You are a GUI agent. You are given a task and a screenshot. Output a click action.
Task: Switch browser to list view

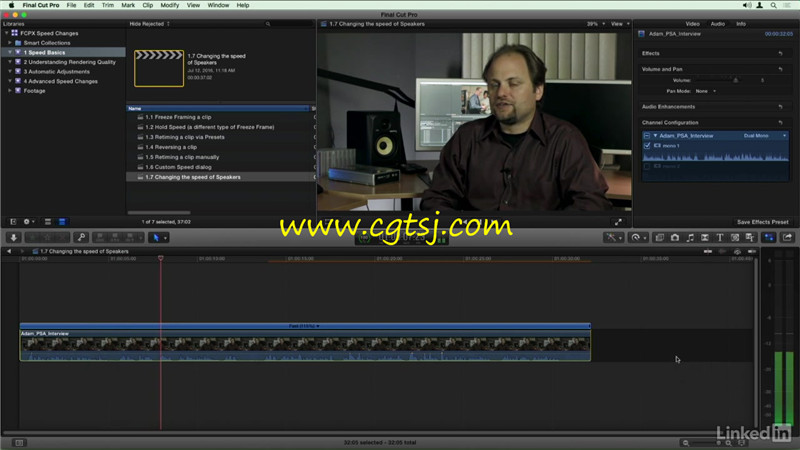(62, 222)
